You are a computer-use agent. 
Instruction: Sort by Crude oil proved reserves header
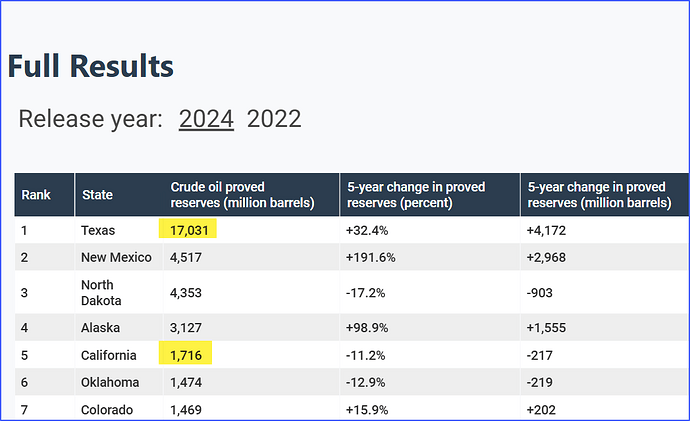[242, 195]
